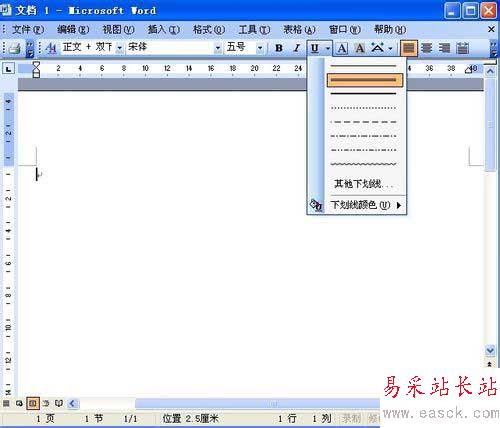Choose 其他下划线 option
The image size is (500, 428).
click(363, 184)
